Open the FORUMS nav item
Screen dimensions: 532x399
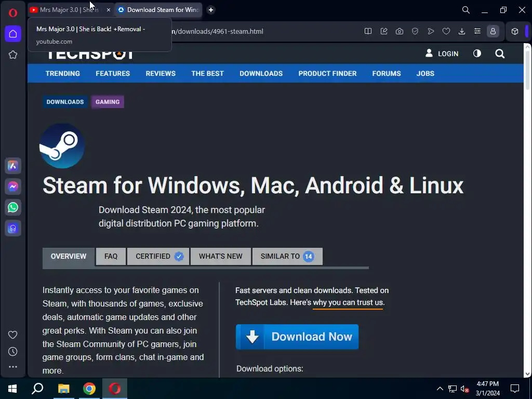click(387, 73)
